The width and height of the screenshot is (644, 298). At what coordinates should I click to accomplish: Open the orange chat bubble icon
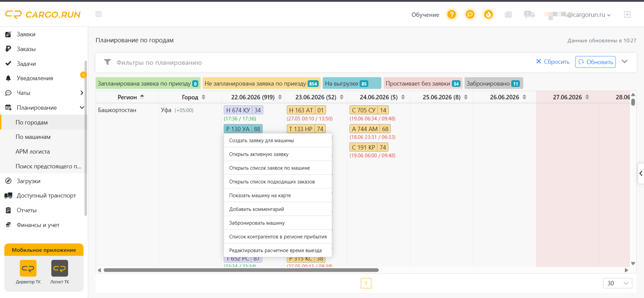470,14
